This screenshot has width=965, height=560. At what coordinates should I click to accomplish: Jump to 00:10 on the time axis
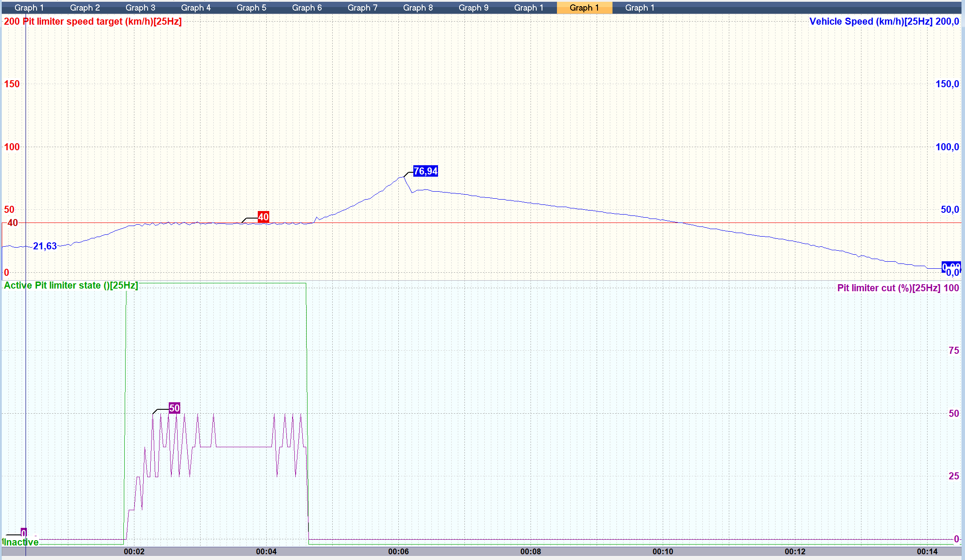click(x=663, y=552)
